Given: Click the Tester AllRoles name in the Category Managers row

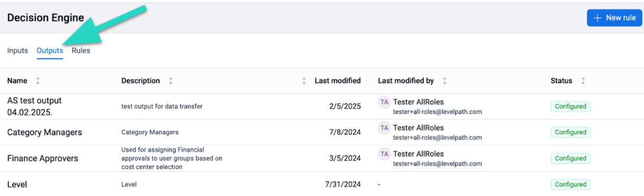Looking at the screenshot, I should tap(418, 128).
